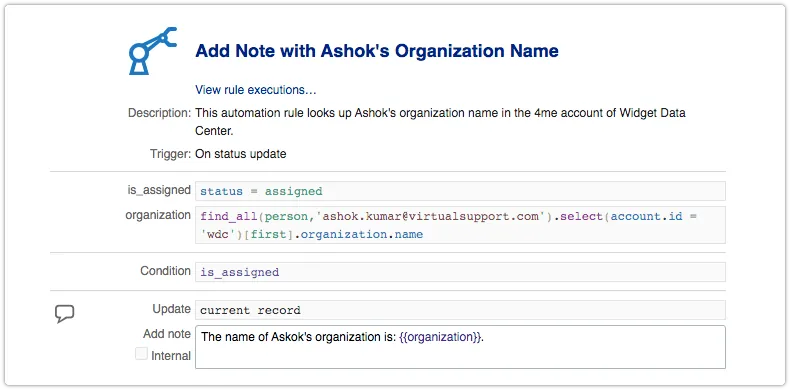Select the rule title Add Note with Ashok's Organization Name
Screen dimensions: 790x390
[377, 51]
